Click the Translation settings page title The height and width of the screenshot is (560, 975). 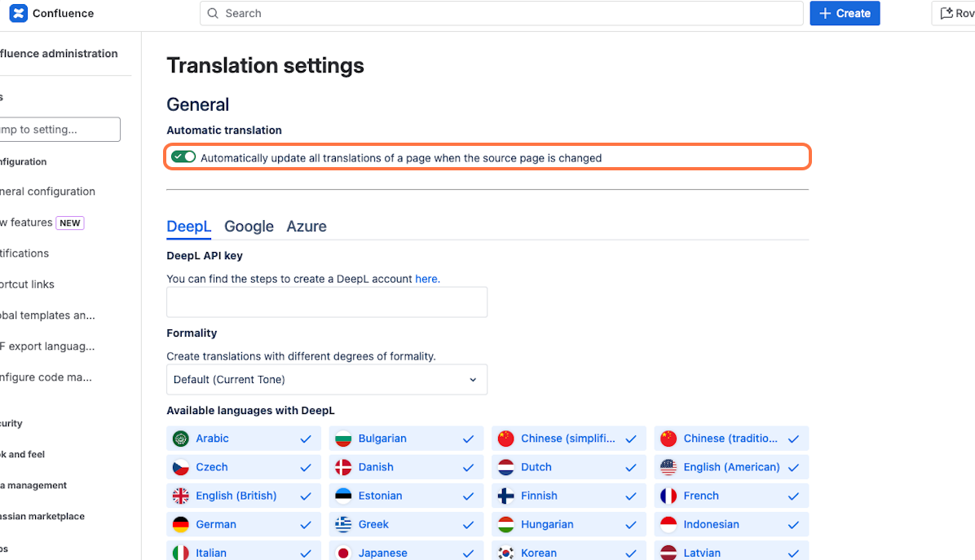(266, 65)
